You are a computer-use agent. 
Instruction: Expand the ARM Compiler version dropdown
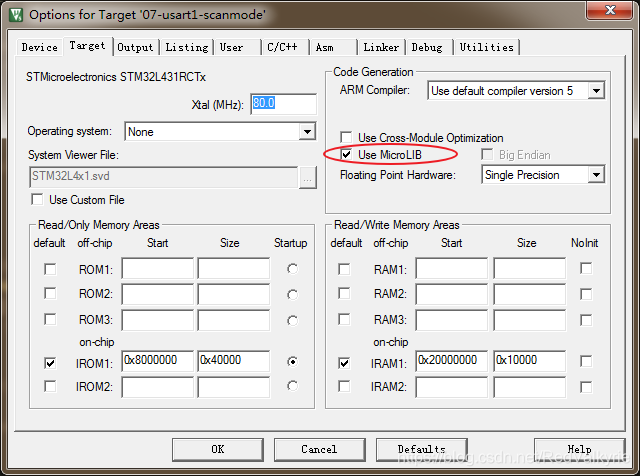(x=596, y=90)
